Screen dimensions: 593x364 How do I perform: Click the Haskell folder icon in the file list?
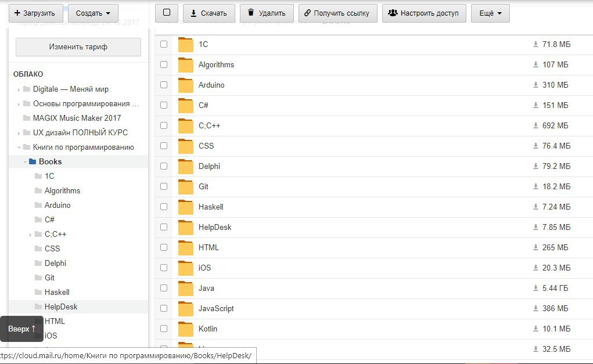186,207
